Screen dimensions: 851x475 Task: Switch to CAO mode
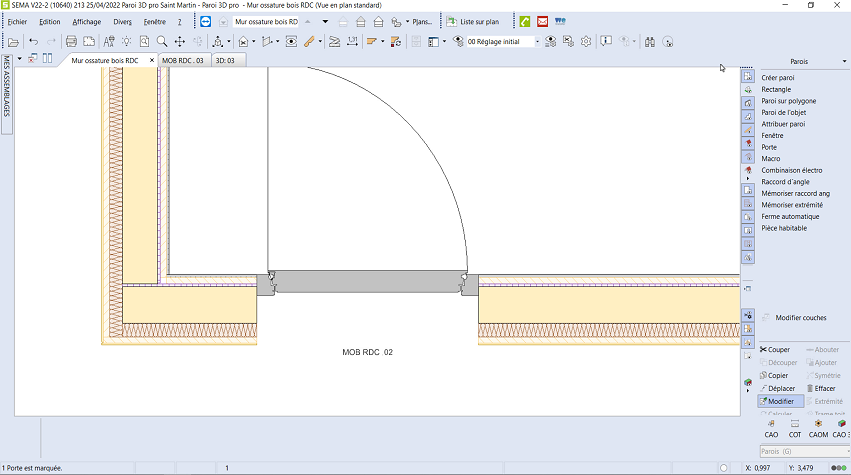[x=771, y=428]
